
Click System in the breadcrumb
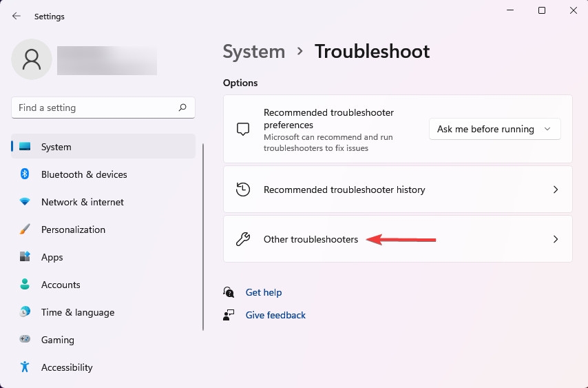[x=254, y=52]
